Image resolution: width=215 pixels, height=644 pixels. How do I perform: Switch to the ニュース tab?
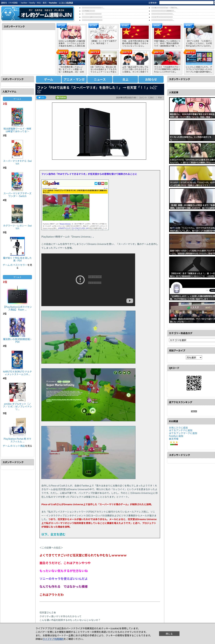click(x=100, y=79)
